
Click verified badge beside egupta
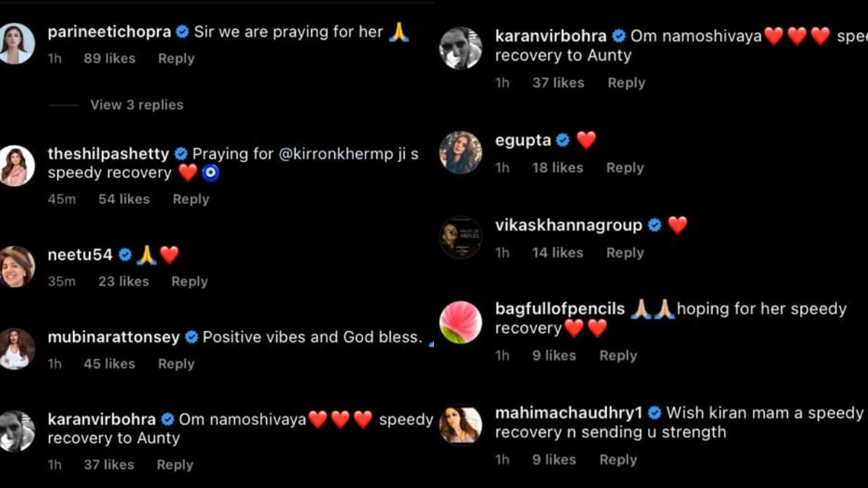[563, 140]
